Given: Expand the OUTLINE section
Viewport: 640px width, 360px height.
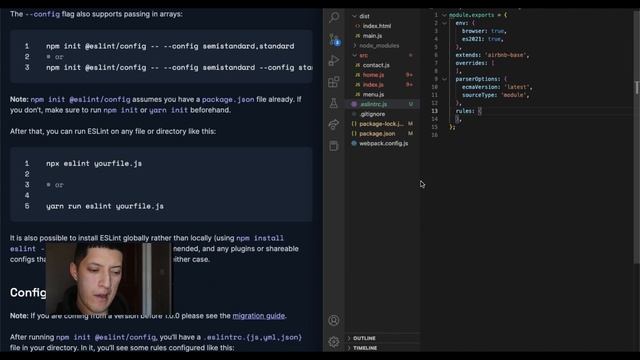Looking at the screenshot, I should (364, 338).
